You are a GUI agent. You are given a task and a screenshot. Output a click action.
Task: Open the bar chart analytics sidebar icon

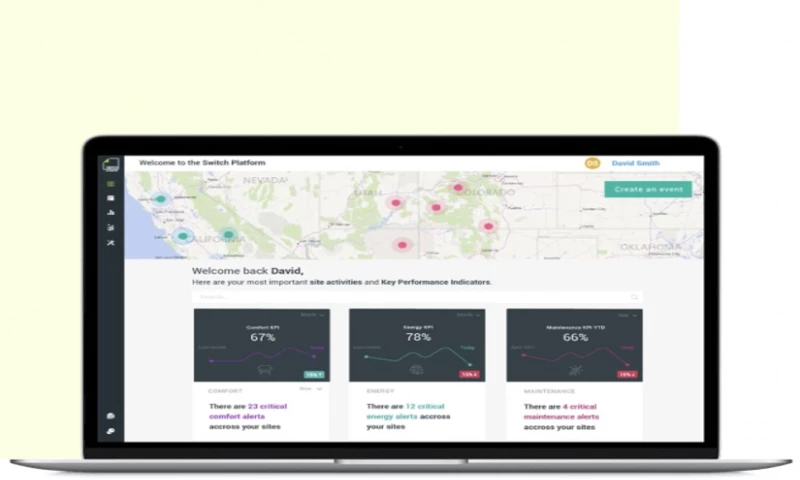pos(111,212)
